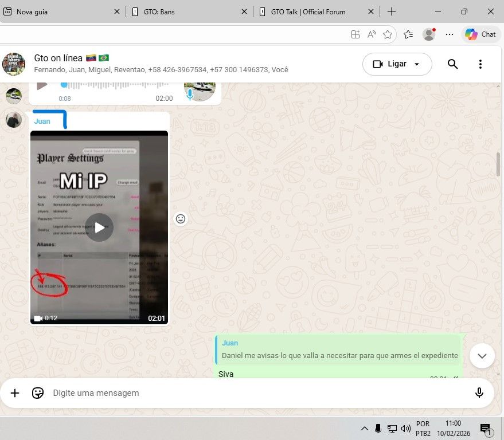Open the browser read aloud icon
Image resolution: width=504 pixels, height=440 pixels.
pos(372,34)
